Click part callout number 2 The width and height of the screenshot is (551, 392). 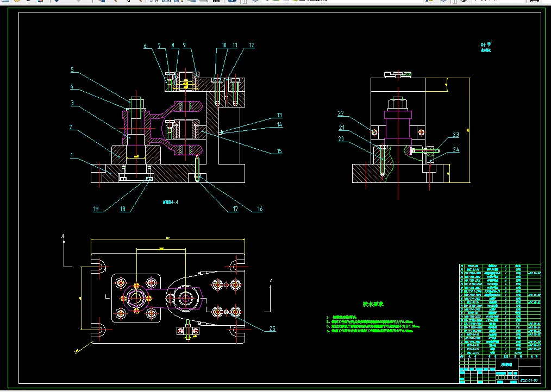pyautogui.click(x=71, y=127)
